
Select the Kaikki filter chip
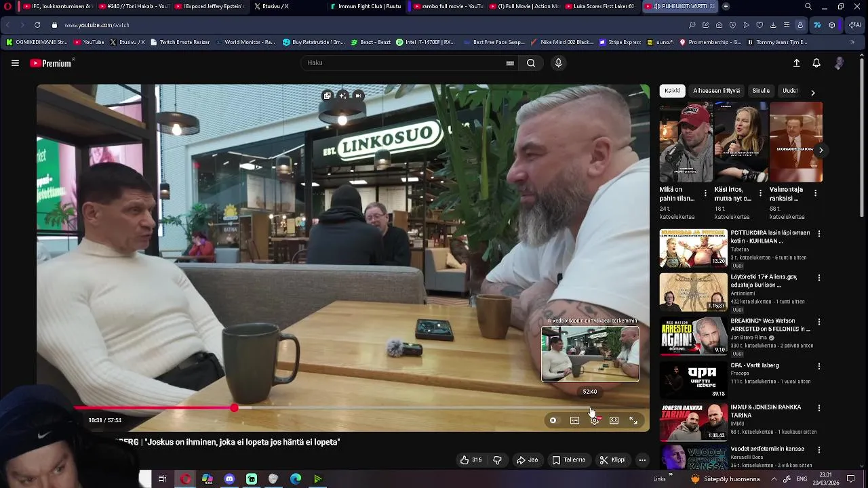click(672, 91)
